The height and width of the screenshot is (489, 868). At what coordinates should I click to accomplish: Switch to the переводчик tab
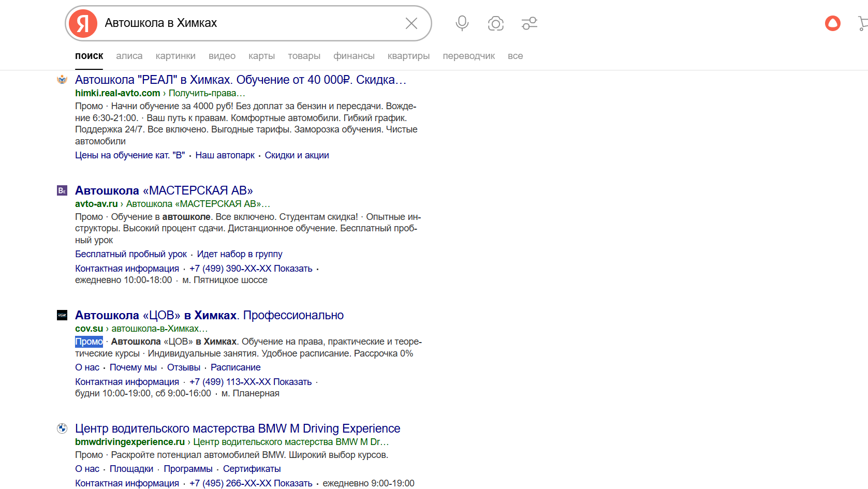(x=469, y=56)
